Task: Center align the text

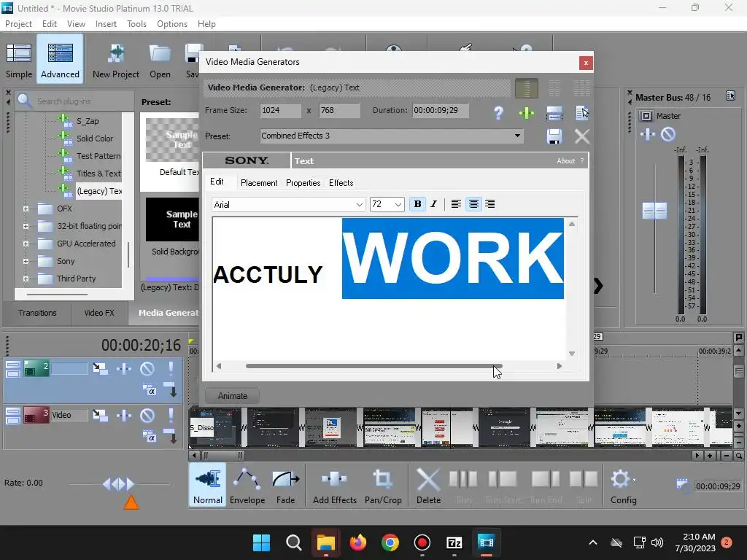Action: tap(473, 204)
